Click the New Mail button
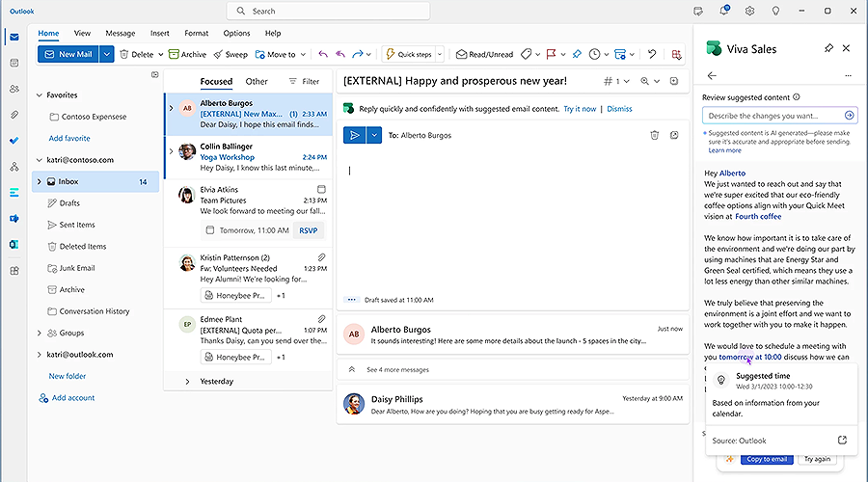Viewport: 868px width, 482px height. pos(68,54)
